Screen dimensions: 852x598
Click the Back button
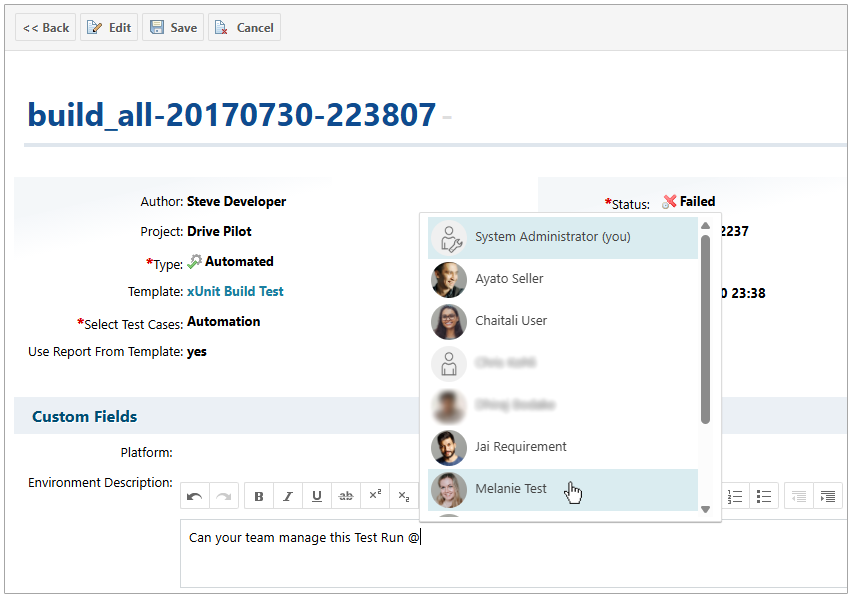46,28
